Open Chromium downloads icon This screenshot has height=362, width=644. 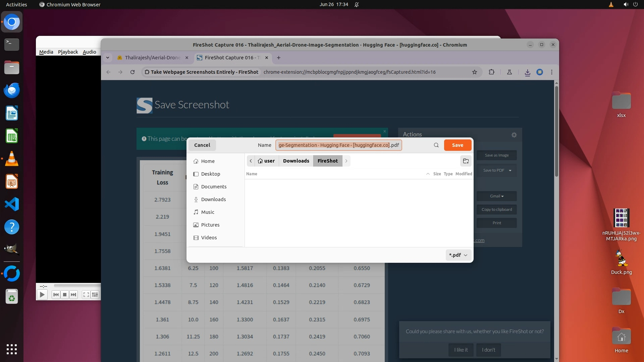point(527,72)
